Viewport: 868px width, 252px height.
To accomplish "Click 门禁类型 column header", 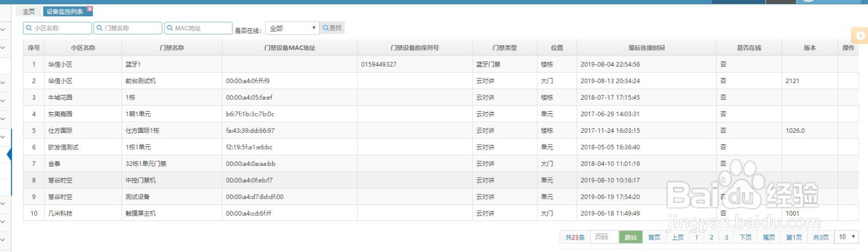I will (505, 48).
